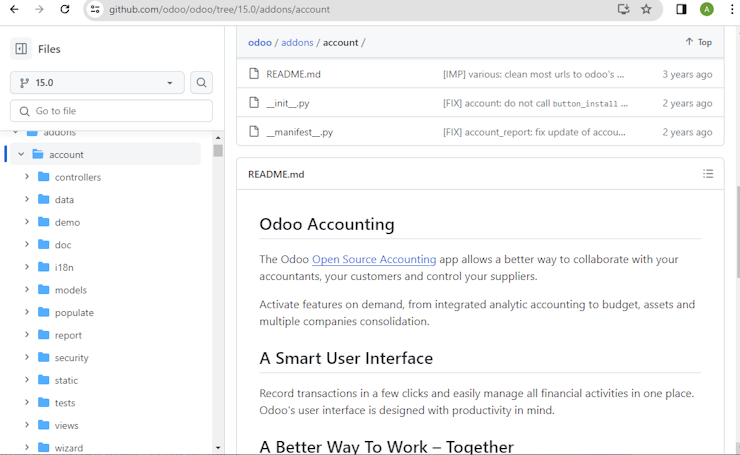Image resolution: width=740 pixels, height=455 pixels.
Task: Expand the populate folder chevron
Action: [27, 312]
